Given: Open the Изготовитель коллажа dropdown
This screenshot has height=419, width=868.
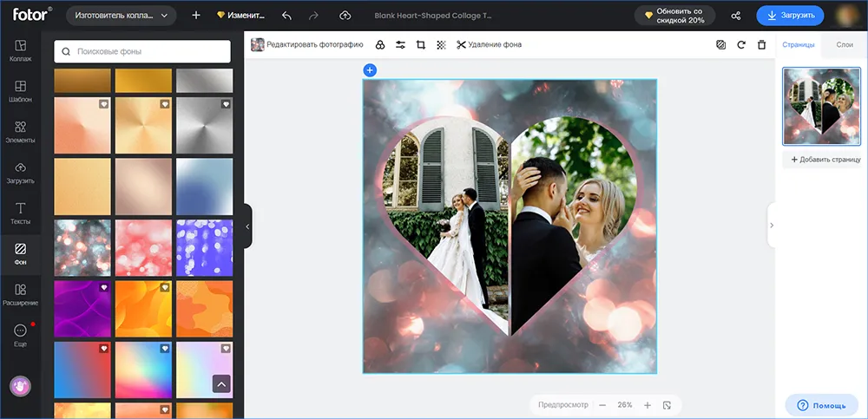Looking at the screenshot, I should (x=122, y=16).
